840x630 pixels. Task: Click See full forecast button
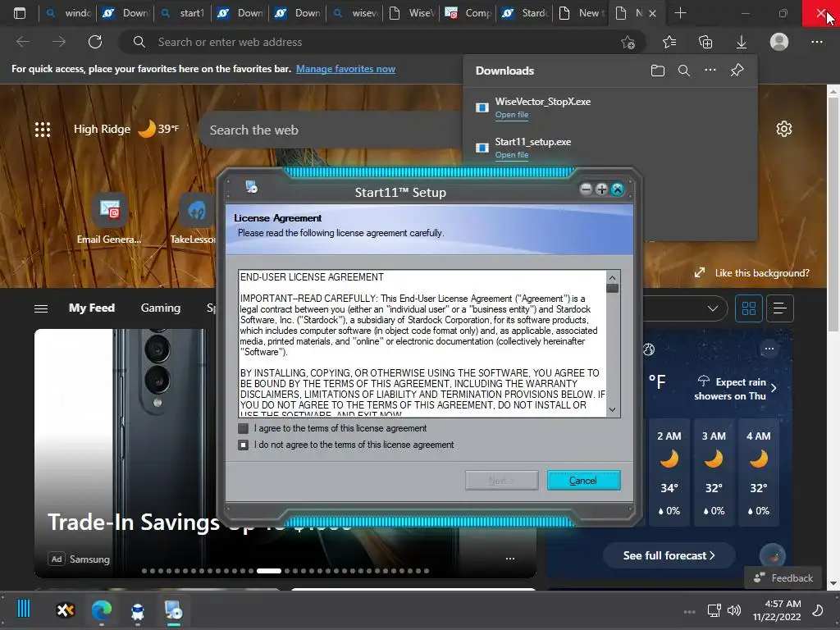click(669, 555)
